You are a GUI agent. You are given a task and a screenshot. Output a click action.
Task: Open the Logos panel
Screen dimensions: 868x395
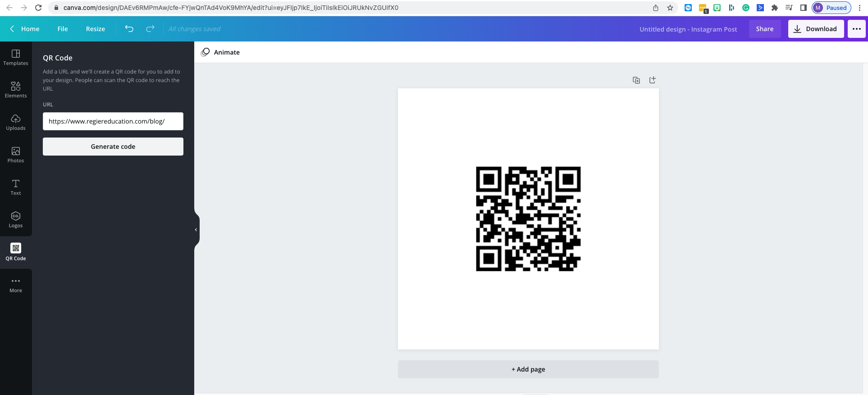pyautogui.click(x=16, y=220)
